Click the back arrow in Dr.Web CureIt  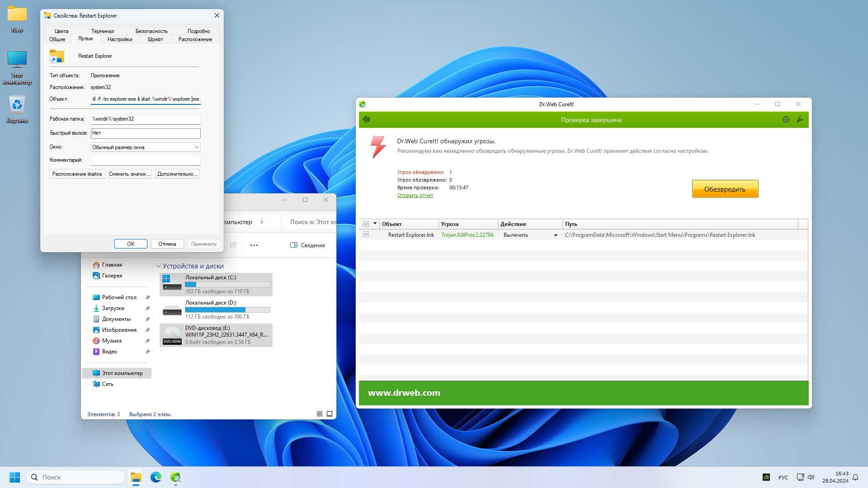click(366, 120)
